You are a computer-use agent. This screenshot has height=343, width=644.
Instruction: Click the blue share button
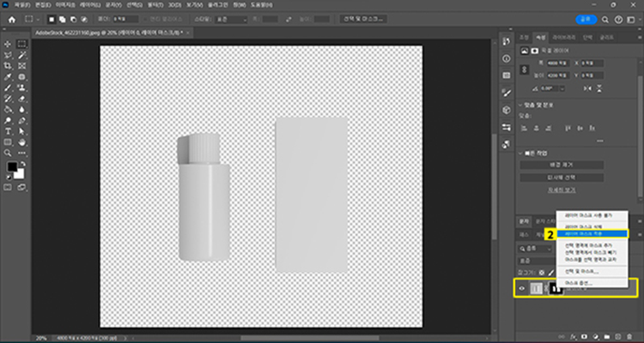585,19
